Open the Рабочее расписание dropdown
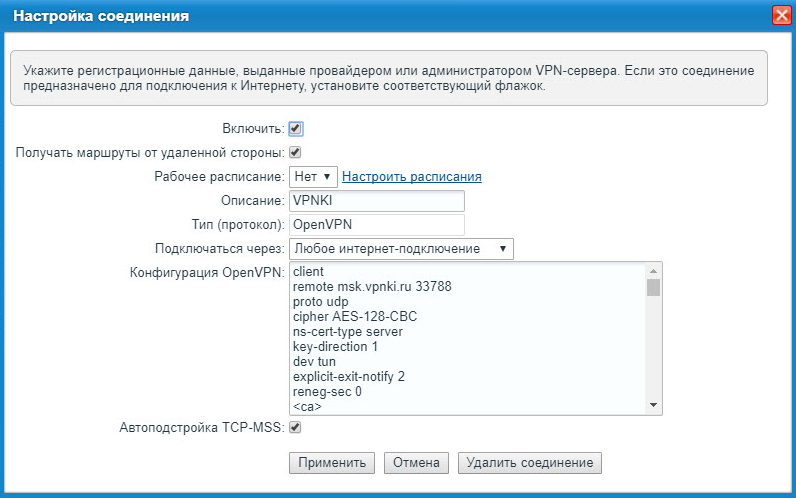The image size is (796, 498). (x=313, y=177)
